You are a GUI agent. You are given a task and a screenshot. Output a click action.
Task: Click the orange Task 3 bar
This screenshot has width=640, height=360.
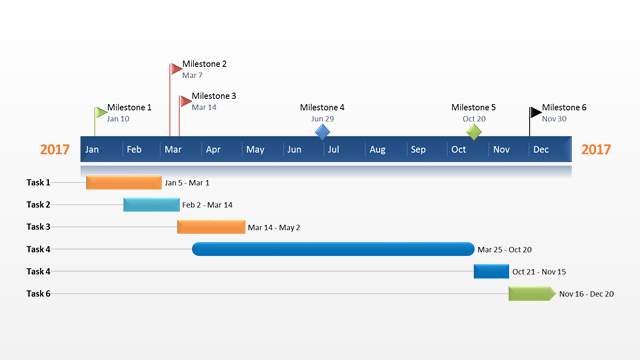point(211,227)
